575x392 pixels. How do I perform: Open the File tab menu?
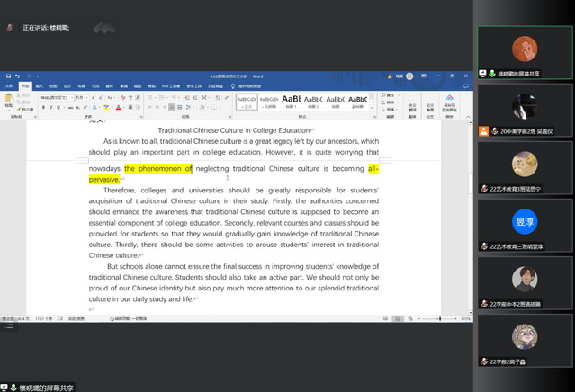click(x=7, y=86)
